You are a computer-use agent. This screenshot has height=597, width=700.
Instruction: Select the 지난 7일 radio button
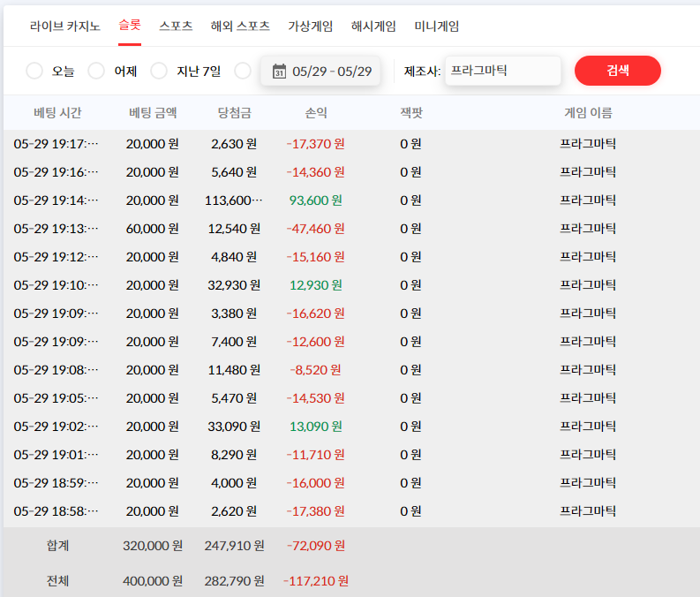click(159, 71)
